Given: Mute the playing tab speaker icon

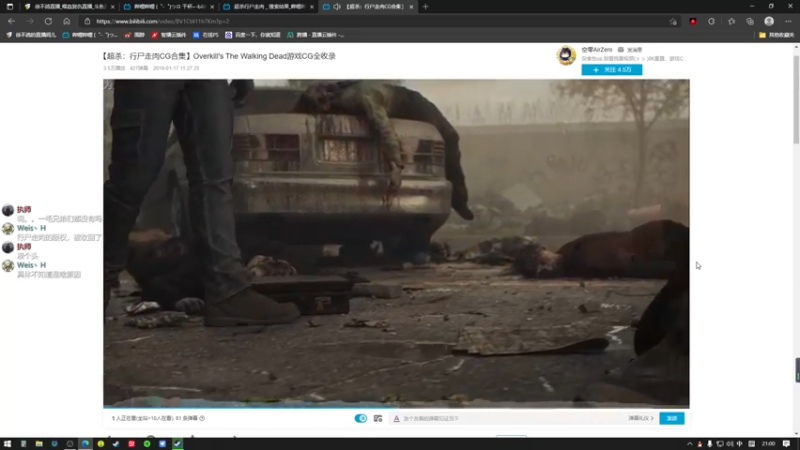Looking at the screenshot, I should (x=337, y=7).
